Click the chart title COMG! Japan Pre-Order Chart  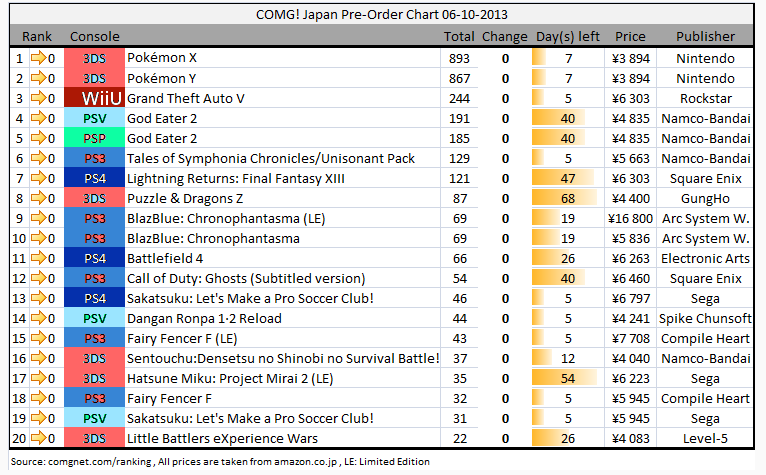383,15
